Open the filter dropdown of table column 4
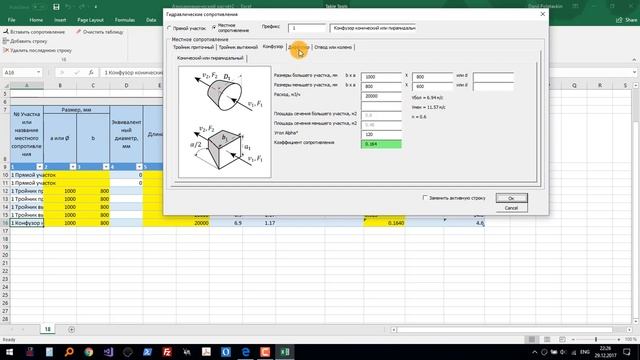This screenshot has width=640, height=360. coord(139,167)
